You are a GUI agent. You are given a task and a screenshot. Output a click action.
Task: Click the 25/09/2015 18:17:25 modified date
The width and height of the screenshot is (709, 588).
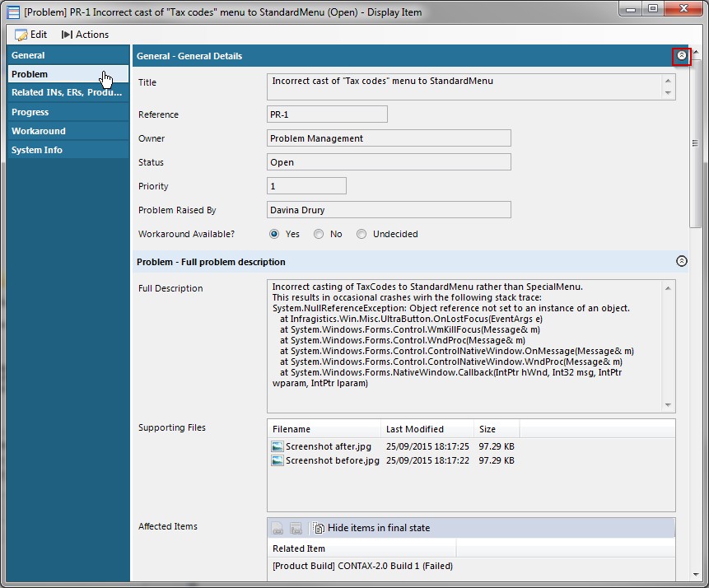tap(427, 446)
